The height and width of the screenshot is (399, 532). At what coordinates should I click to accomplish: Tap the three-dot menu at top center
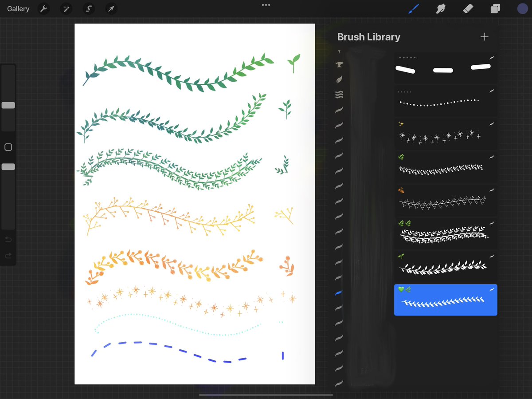266,5
